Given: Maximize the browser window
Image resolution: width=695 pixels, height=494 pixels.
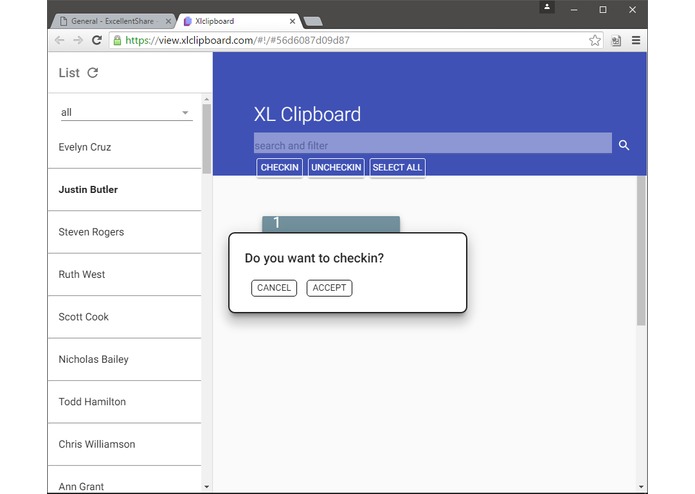Looking at the screenshot, I should [x=603, y=10].
